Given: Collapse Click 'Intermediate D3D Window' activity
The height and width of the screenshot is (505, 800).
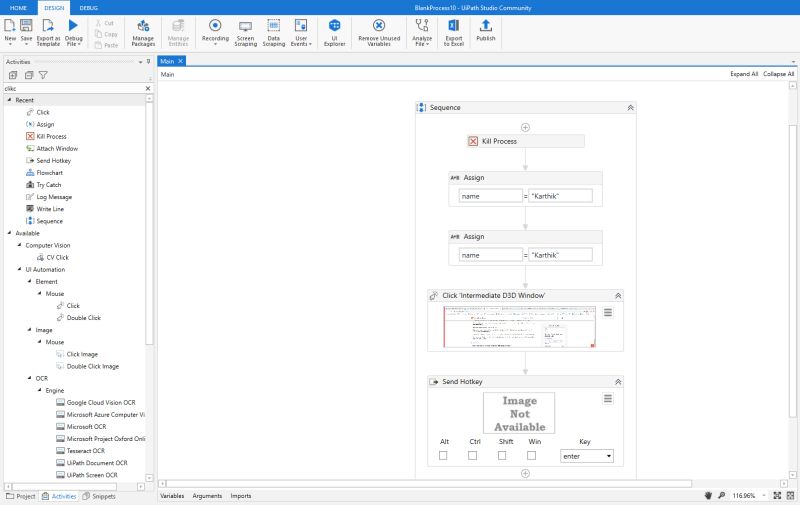Looking at the screenshot, I should pos(618,295).
